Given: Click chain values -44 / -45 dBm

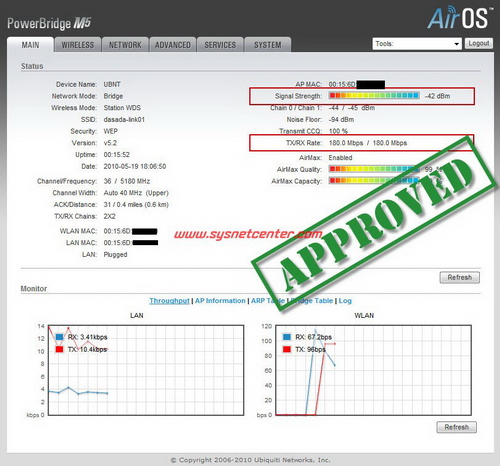Looking at the screenshot, I should coord(352,108).
